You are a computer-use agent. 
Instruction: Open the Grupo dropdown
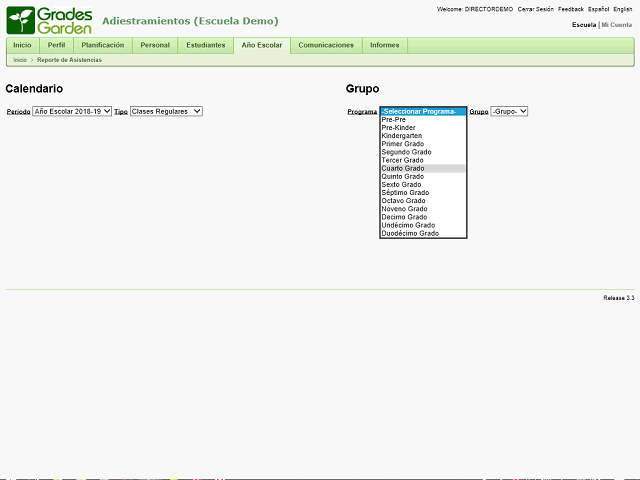coord(509,111)
